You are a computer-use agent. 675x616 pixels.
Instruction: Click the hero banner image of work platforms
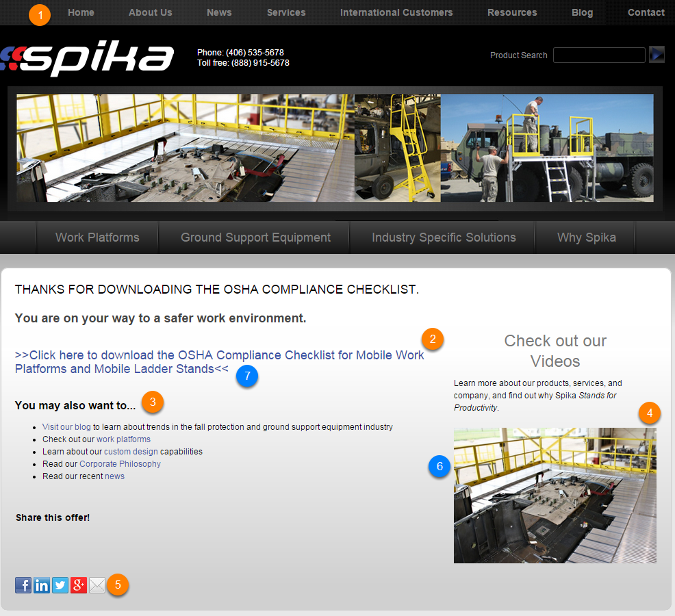point(335,148)
